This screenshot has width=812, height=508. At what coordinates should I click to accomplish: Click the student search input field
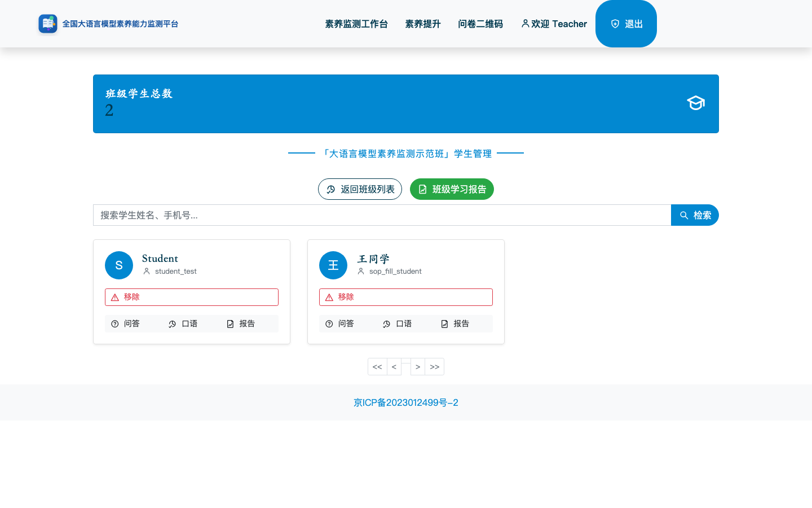click(382, 215)
